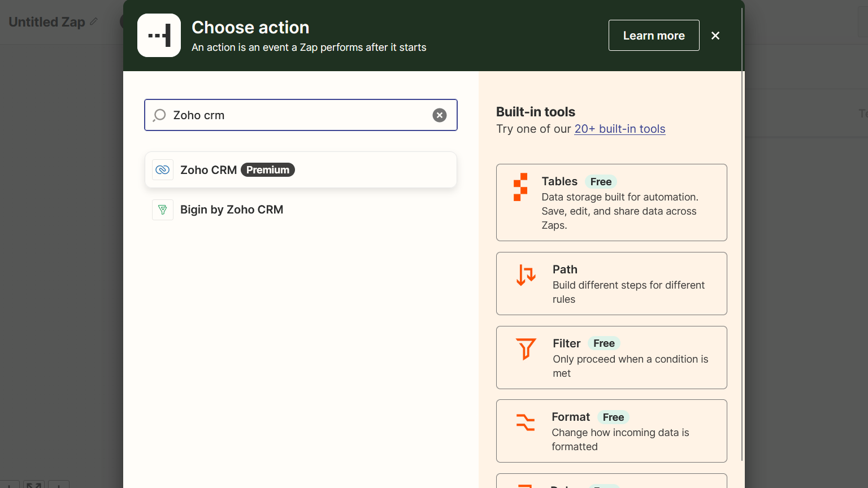
Task: Open the 20+ built-in tools link
Action: [x=619, y=129]
